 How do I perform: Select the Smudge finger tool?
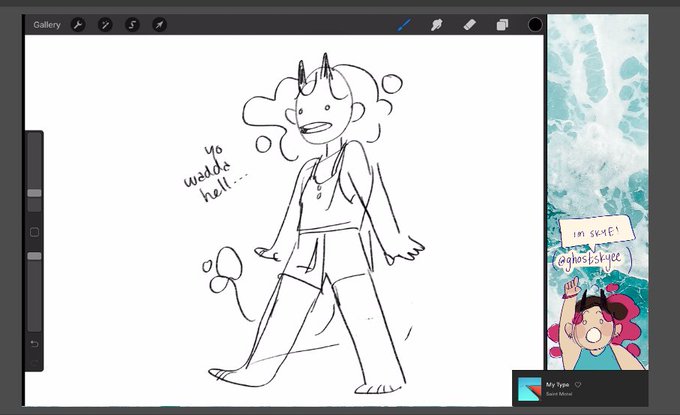pyautogui.click(x=437, y=25)
